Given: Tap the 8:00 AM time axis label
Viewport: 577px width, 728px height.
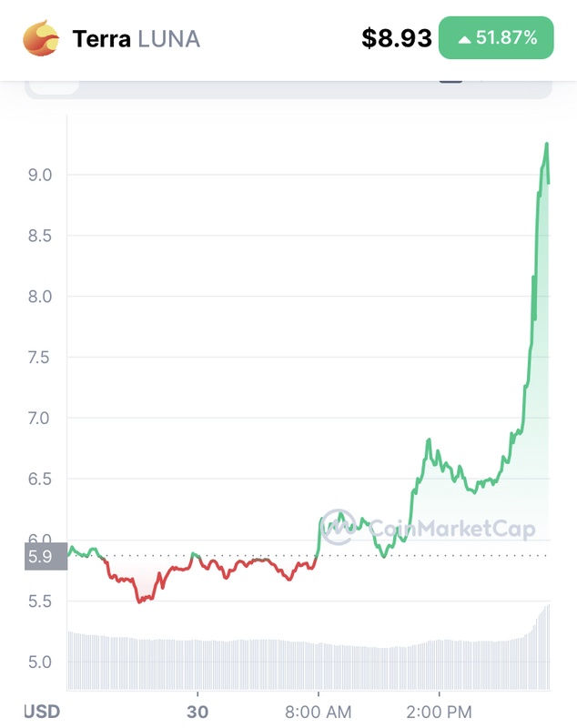Looking at the screenshot, I should (x=318, y=711).
